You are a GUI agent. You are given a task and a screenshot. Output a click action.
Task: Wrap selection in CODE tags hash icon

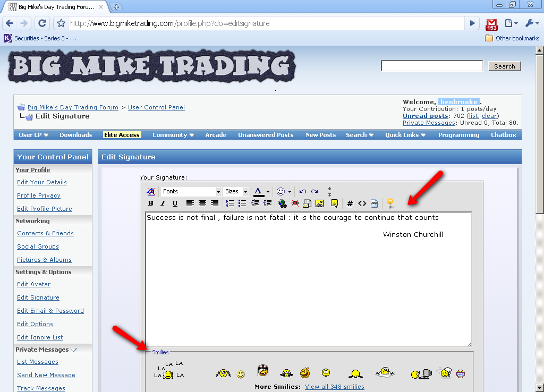(350, 203)
